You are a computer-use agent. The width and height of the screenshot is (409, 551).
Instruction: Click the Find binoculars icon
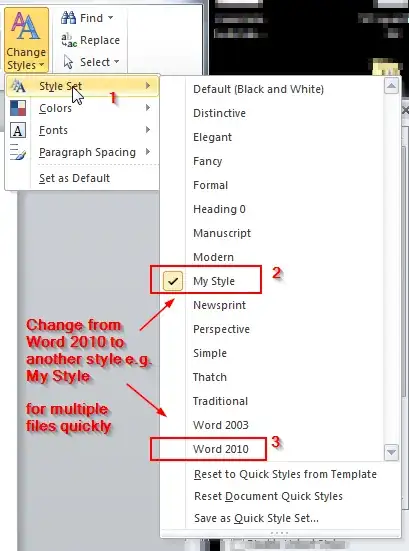[x=68, y=18]
